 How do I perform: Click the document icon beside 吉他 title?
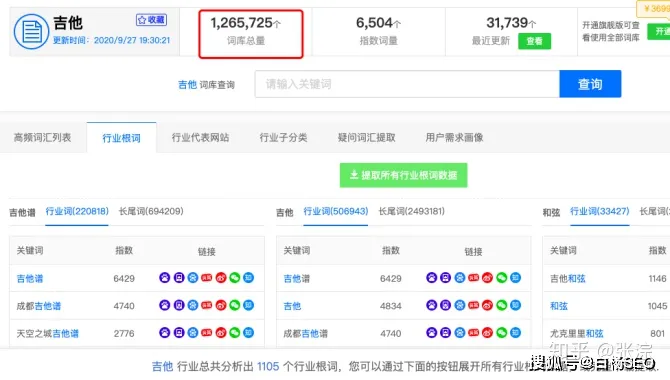[x=31, y=32]
